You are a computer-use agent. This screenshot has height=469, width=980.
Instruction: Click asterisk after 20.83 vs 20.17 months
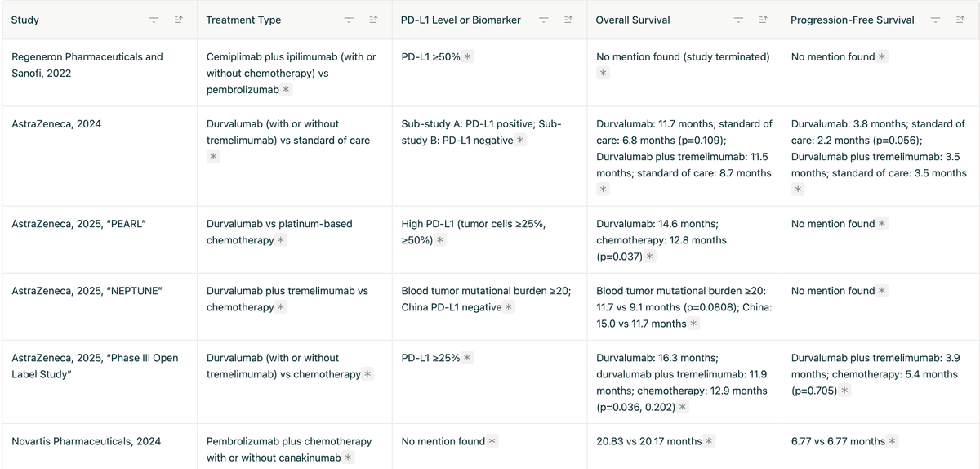[x=709, y=441]
